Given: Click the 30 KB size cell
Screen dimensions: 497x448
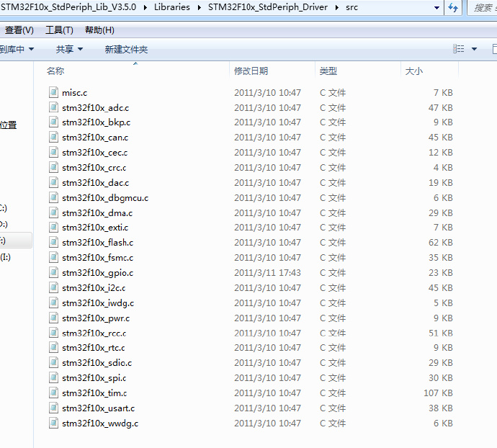Looking at the screenshot, I should pyautogui.click(x=441, y=378).
